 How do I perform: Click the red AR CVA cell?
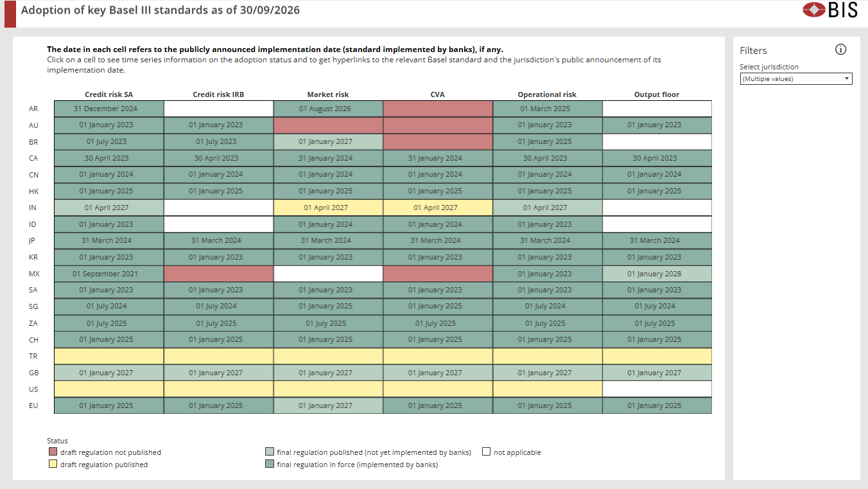coord(438,109)
